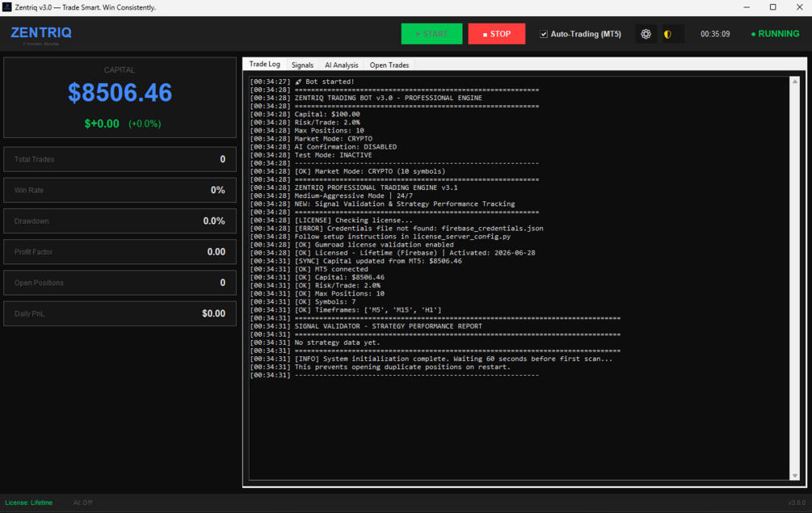The image size is (812, 513).
Task: Click log line '[LICENSE] Checking license...'
Action: (331, 221)
